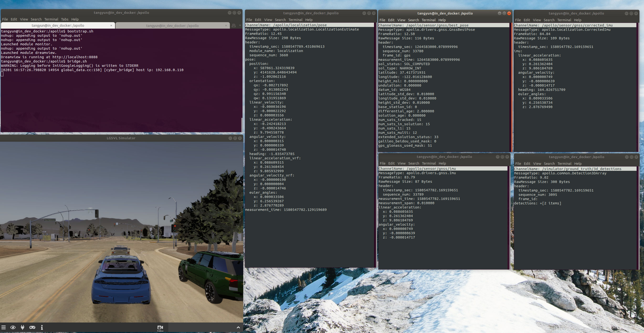Open Terminal menu in corrected_imu terminal
Screen dimensions: 644x333
(x=564, y=20)
